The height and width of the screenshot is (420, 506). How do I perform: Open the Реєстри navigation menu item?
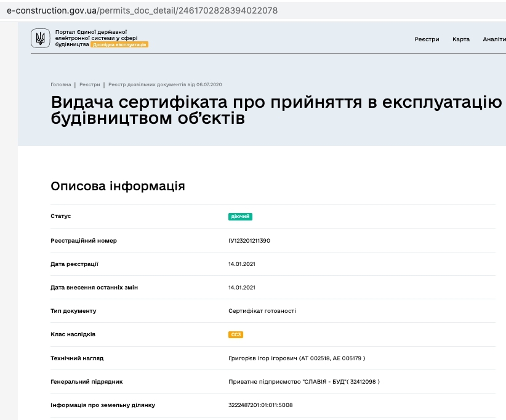(x=427, y=39)
